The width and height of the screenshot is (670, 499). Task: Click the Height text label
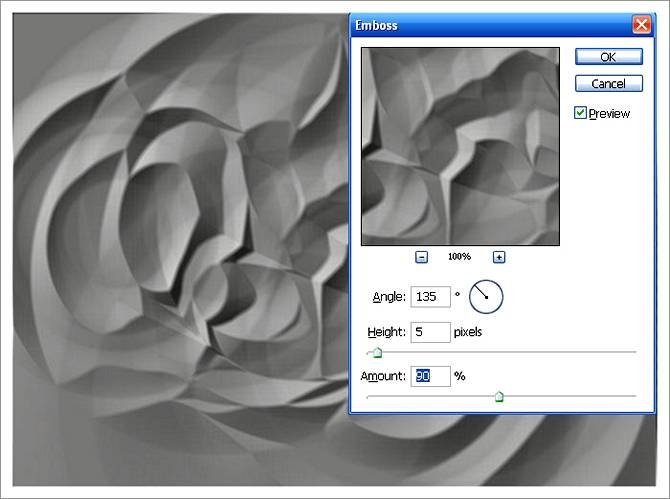pos(387,332)
